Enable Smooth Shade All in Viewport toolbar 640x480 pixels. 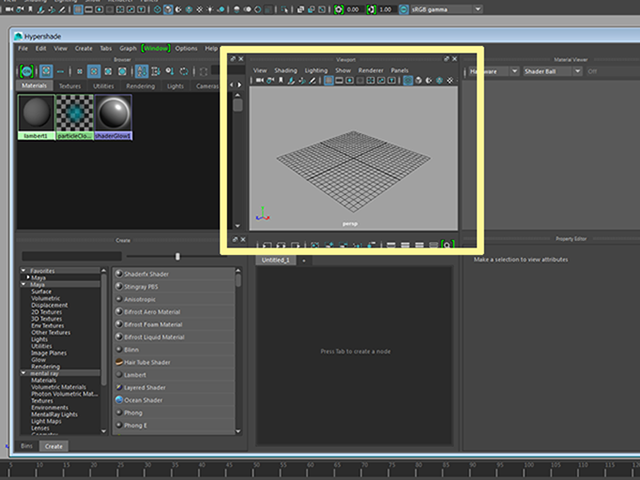[x=418, y=80]
